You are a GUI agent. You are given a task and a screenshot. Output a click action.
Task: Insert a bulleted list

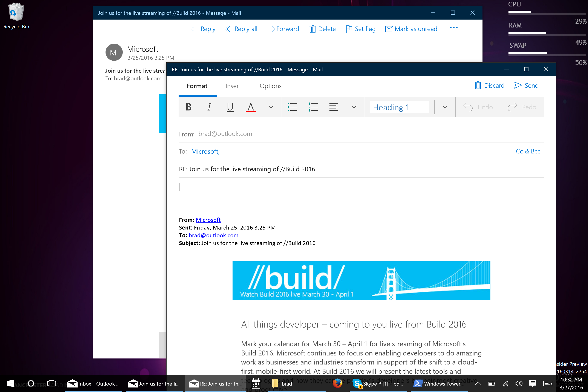(x=292, y=107)
